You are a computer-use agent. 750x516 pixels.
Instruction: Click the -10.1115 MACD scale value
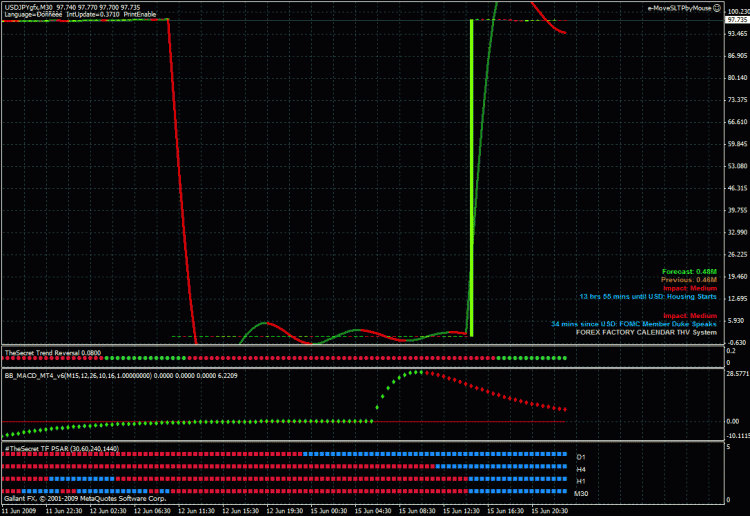(738, 436)
